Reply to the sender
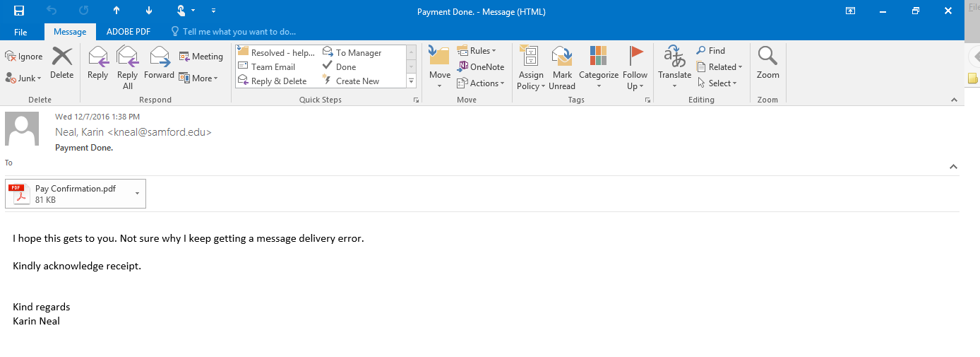This screenshot has height=357, width=980. click(x=98, y=64)
